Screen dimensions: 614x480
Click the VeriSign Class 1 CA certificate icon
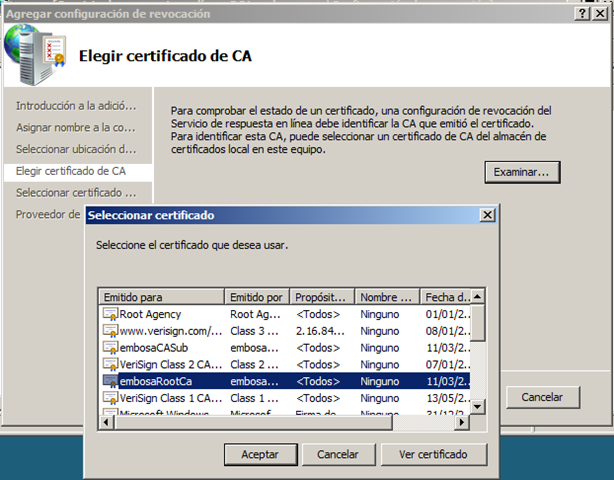click(110, 399)
